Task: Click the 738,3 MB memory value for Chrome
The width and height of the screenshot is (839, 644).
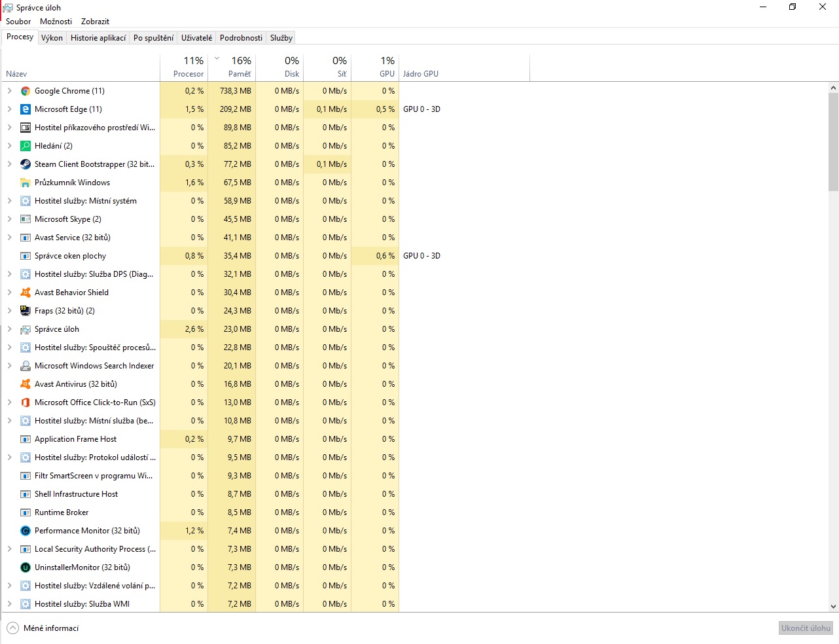Action: (x=236, y=91)
